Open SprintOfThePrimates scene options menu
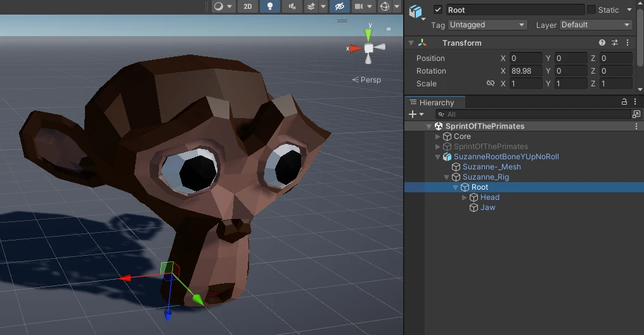 point(636,126)
